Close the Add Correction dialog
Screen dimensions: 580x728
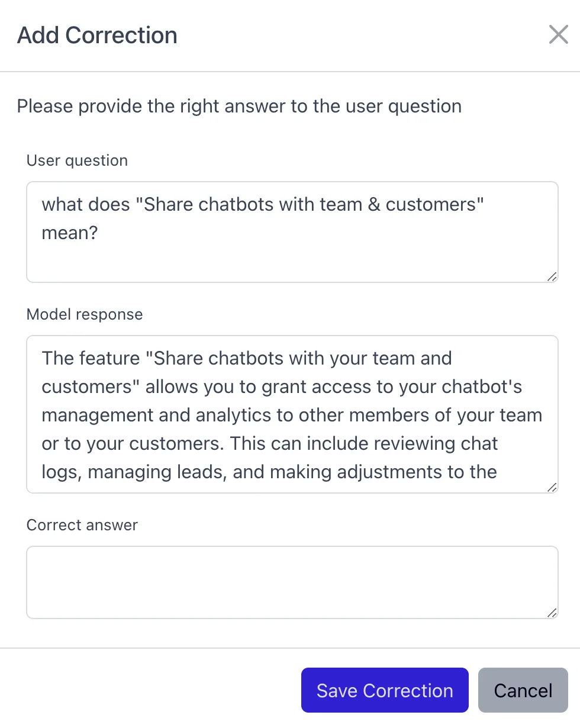coord(558,35)
